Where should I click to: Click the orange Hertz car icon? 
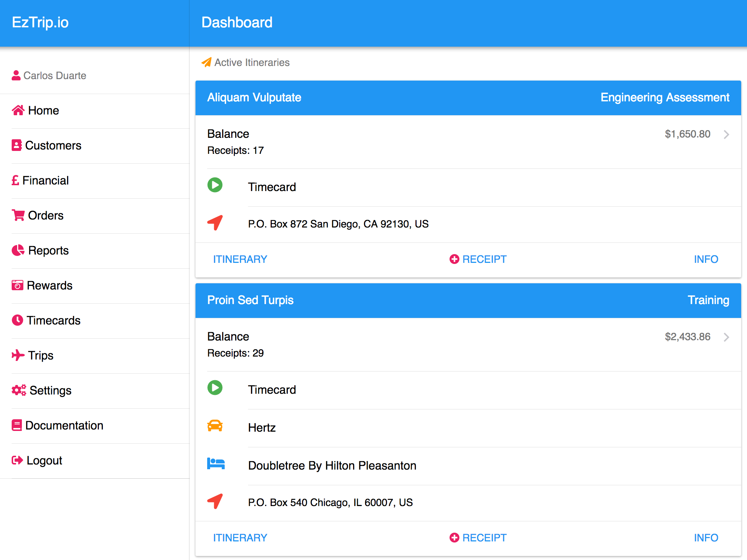click(215, 425)
